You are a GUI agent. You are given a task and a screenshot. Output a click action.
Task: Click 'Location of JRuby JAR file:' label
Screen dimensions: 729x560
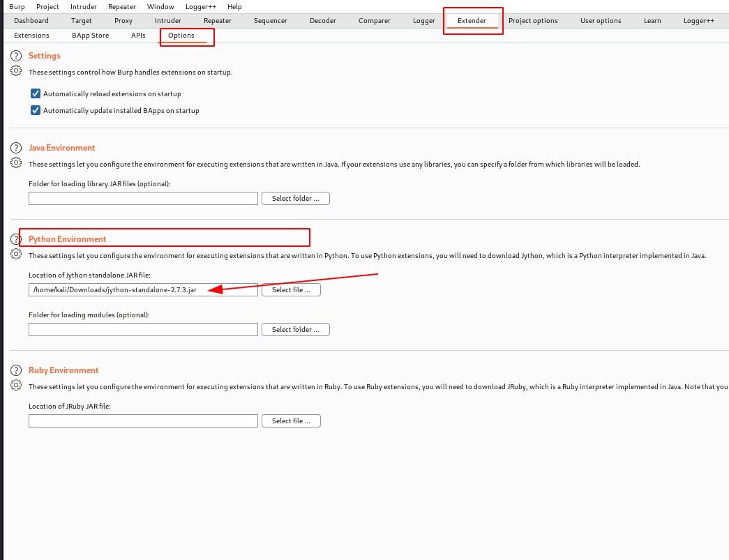(70, 406)
